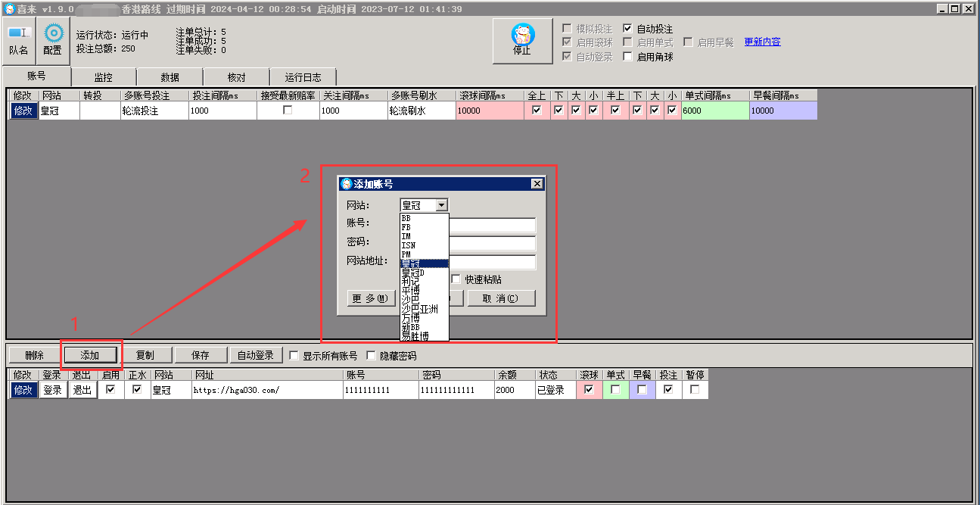Viewport: 980px width, 505px height.
Task: Select 平博 in the site dropdown list
Action: [425, 291]
